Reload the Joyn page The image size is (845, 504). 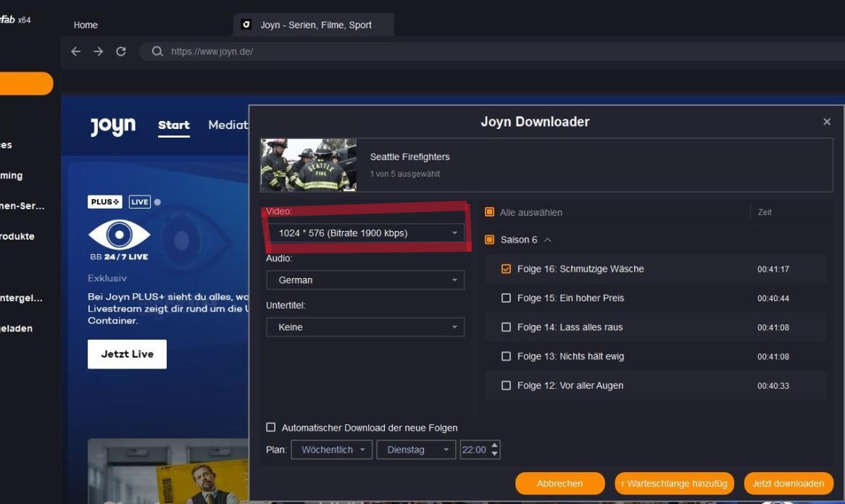point(121,51)
